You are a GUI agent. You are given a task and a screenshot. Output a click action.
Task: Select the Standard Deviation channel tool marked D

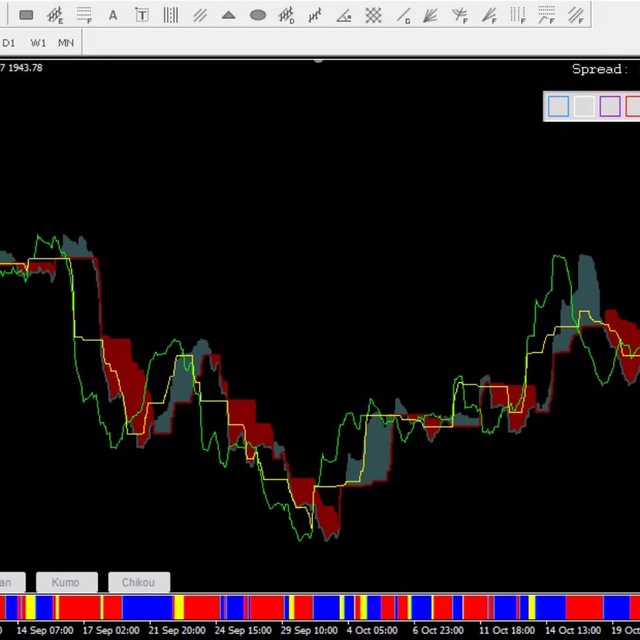coord(287,16)
